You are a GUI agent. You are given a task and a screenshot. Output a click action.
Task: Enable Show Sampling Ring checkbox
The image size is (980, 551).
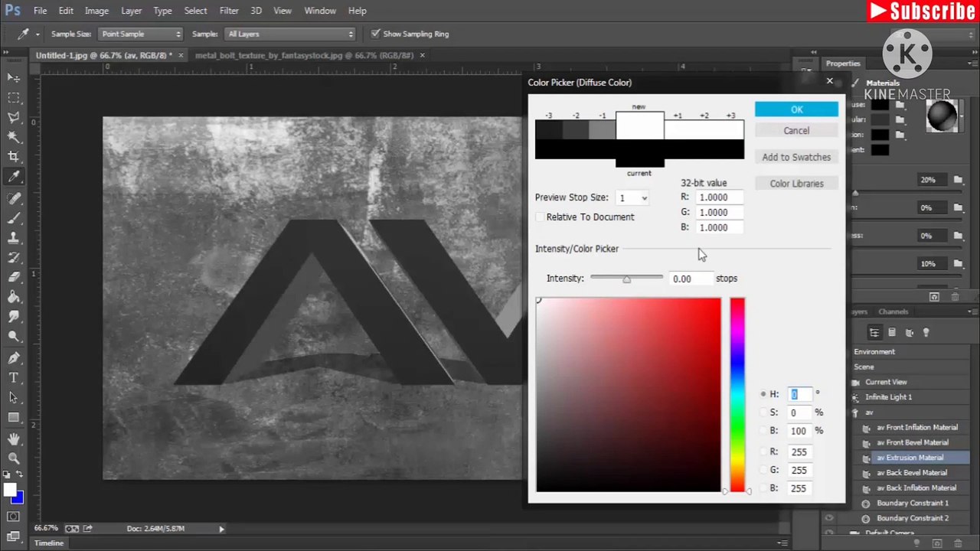pyautogui.click(x=375, y=34)
